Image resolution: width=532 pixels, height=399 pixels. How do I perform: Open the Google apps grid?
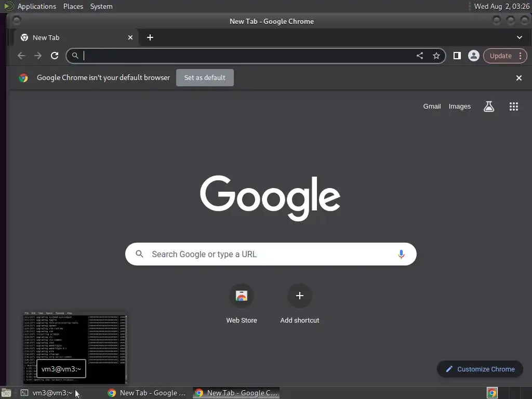[x=514, y=107]
